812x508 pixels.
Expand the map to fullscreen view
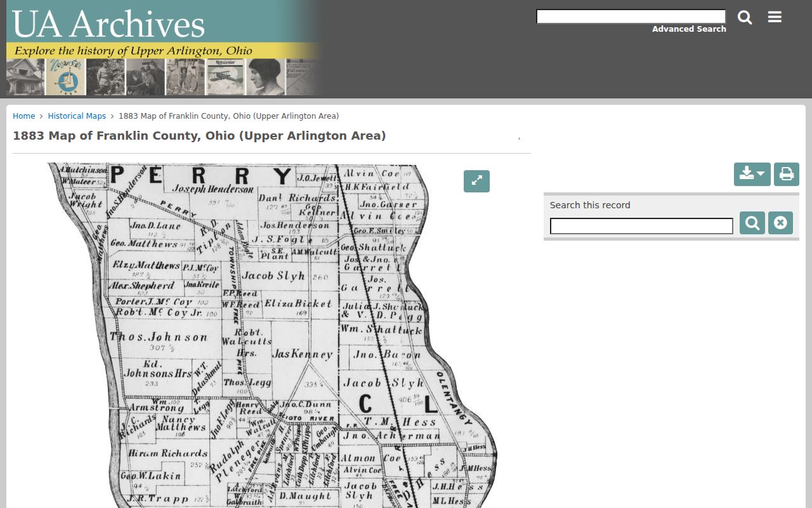[476, 181]
